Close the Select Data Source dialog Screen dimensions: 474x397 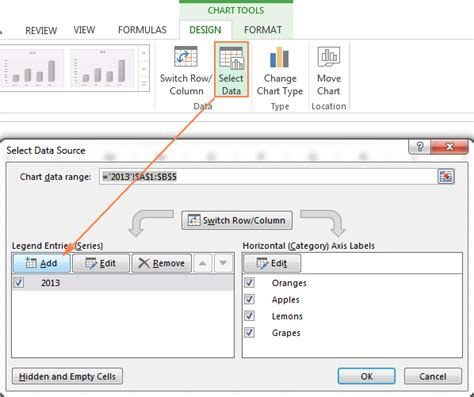[x=449, y=147]
